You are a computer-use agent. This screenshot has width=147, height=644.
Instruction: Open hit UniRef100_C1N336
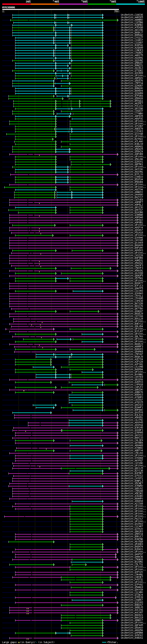coord(132,15)
